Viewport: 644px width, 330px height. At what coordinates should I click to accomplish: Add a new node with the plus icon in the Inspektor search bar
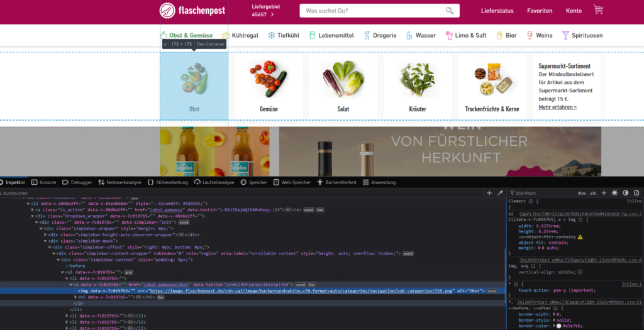[489, 193]
